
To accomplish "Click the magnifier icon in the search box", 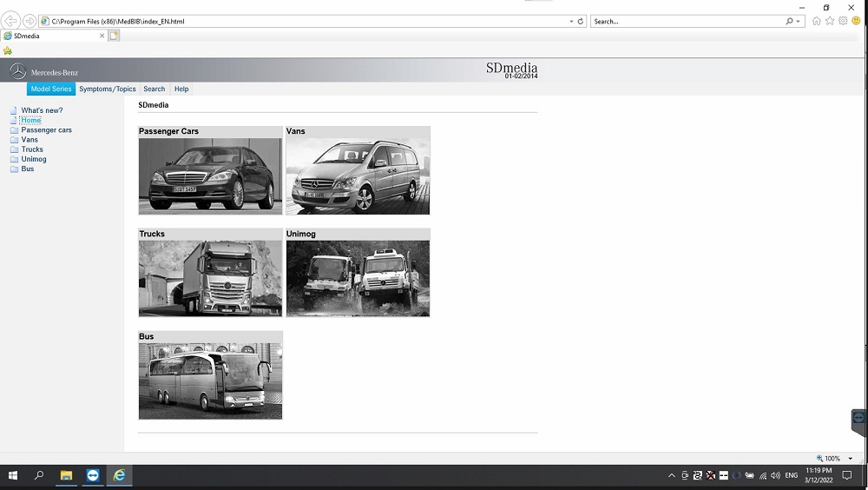I will (x=789, y=21).
